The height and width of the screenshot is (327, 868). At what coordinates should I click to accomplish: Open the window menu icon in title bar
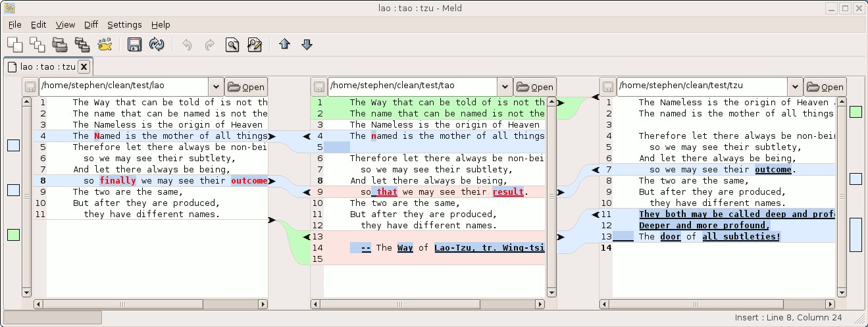coord(9,8)
